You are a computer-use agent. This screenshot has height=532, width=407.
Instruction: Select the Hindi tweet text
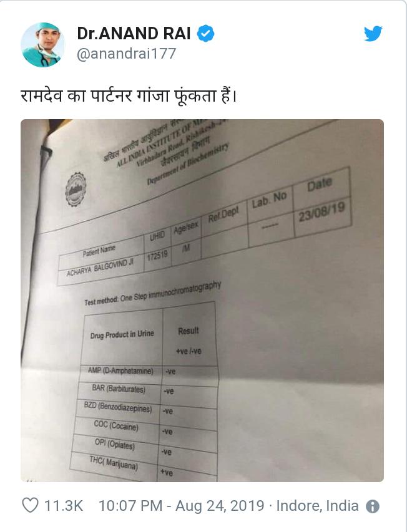click(x=128, y=96)
